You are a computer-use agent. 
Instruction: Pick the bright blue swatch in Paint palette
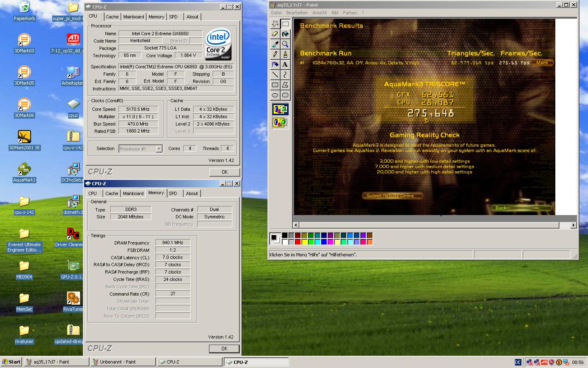324,242
